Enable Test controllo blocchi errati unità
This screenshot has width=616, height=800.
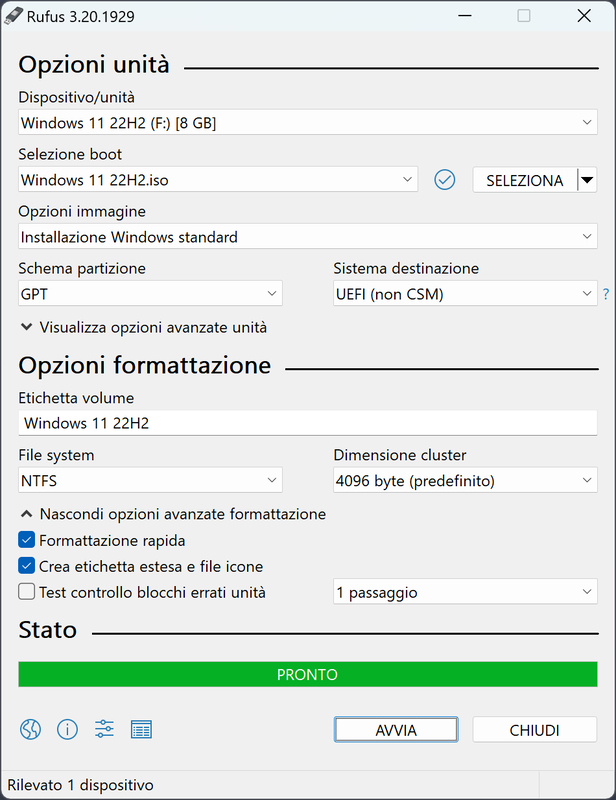[x=27, y=592]
